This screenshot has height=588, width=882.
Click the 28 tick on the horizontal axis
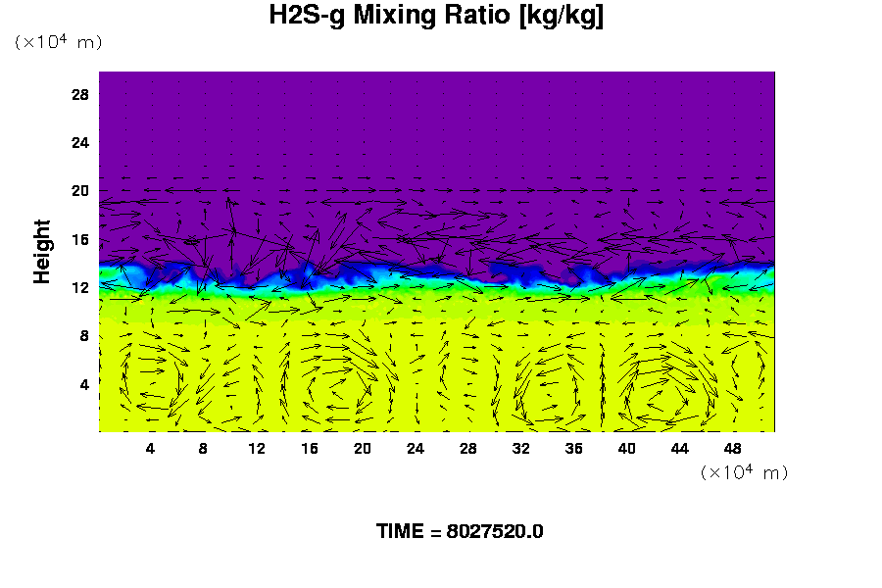[x=468, y=448]
